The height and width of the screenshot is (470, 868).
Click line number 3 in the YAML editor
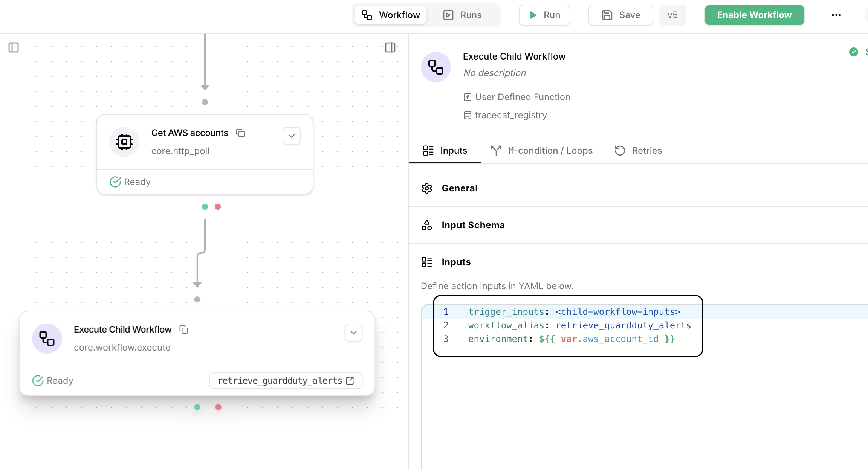[446, 339]
